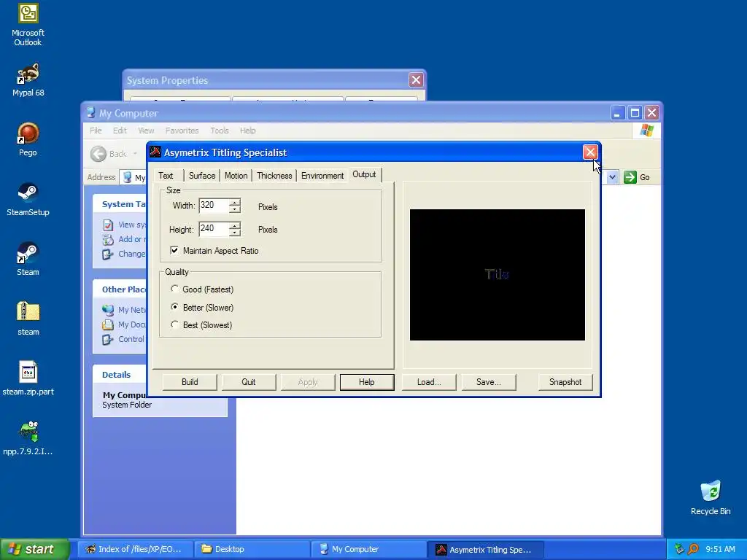Switch to the Surface tab
This screenshot has width=747, height=560.
pyautogui.click(x=202, y=176)
